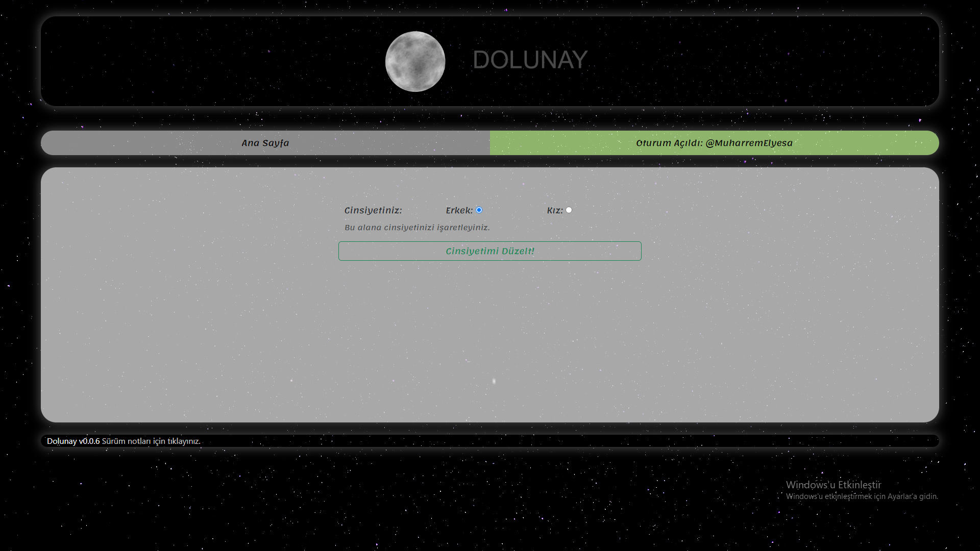Click the Cinsiyetimi Düzelt! button
The width and height of the screenshot is (980, 551).
tap(489, 251)
